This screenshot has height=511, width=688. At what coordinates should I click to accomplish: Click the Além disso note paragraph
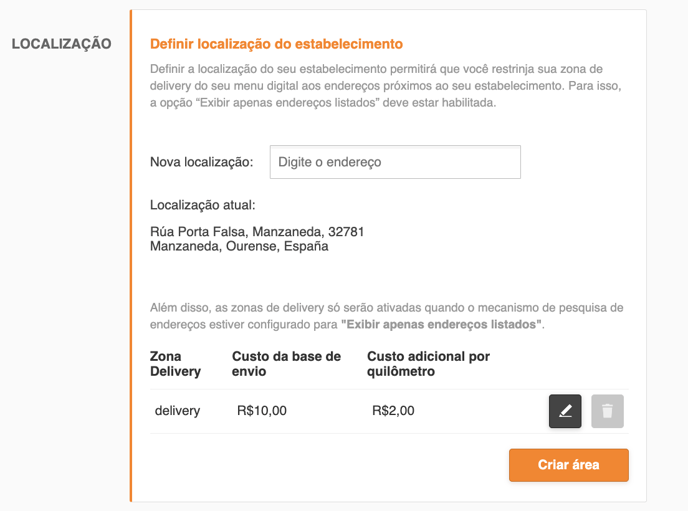click(387, 316)
